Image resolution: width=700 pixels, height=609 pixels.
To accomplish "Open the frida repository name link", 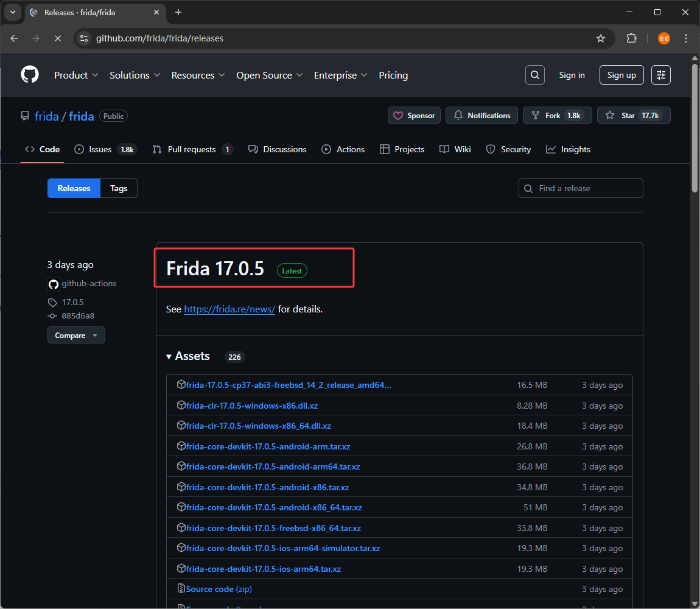I will (x=81, y=116).
